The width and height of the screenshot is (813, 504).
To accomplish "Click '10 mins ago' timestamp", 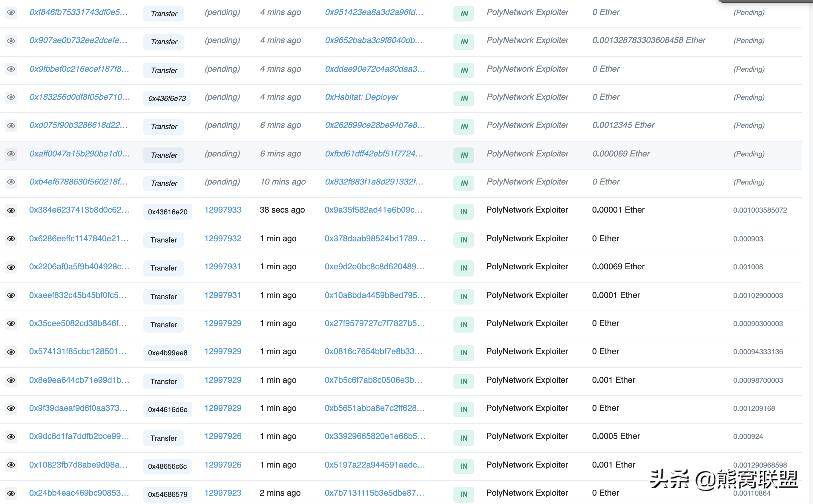I will click(283, 182).
